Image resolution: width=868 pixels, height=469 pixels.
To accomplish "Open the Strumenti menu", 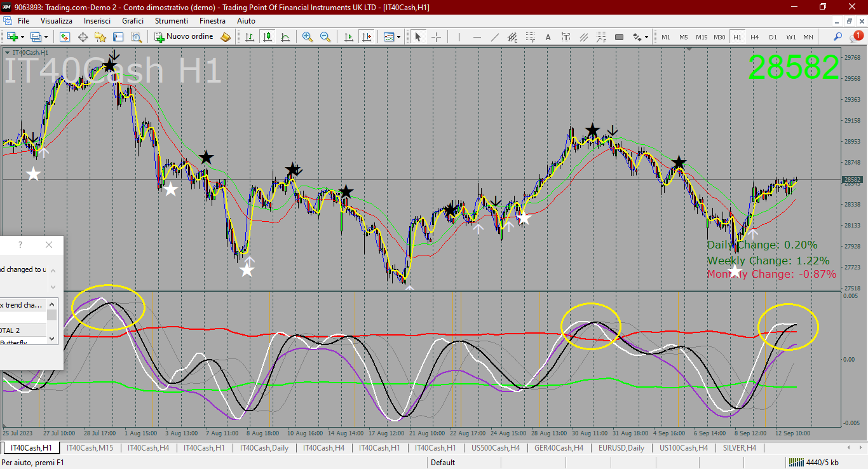I will click(x=171, y=20).
